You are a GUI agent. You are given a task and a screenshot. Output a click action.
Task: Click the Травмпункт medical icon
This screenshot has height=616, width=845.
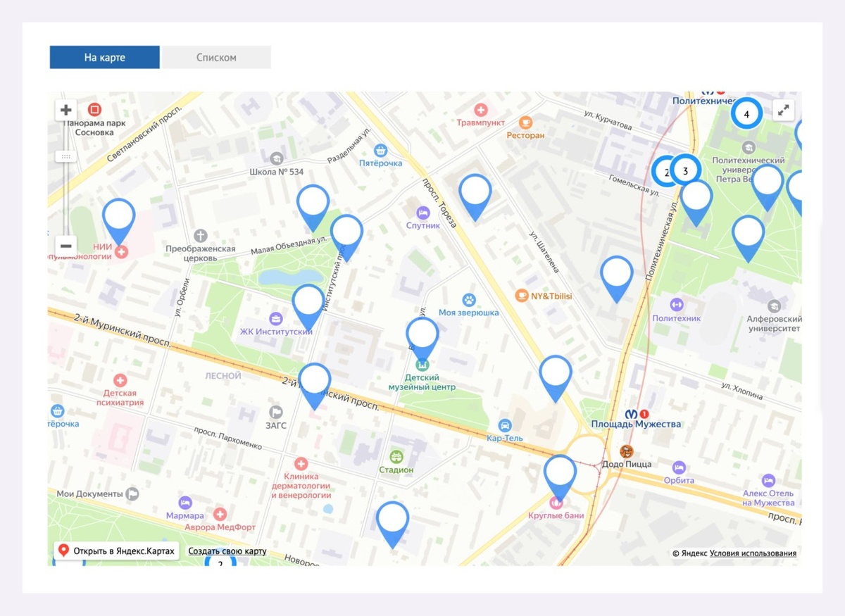tap(481, 110)
